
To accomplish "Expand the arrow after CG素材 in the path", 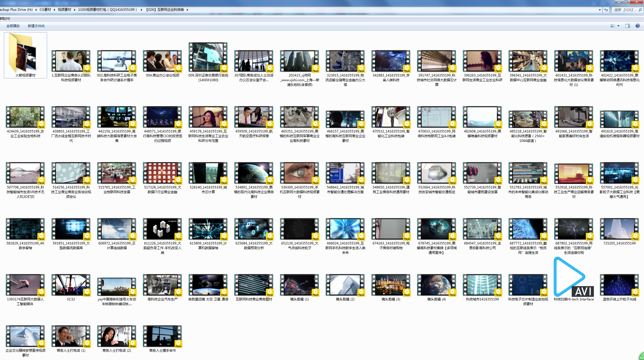I will [54, 10].
